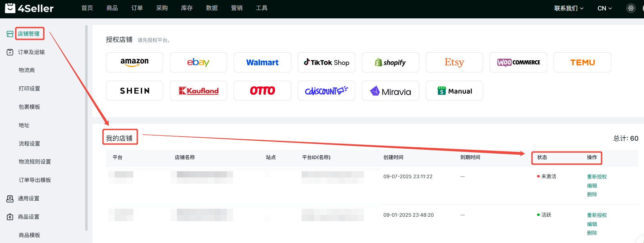Click the 店铺名称 column header
Viewport: 644px width, 243px height.
click(185, 157)
